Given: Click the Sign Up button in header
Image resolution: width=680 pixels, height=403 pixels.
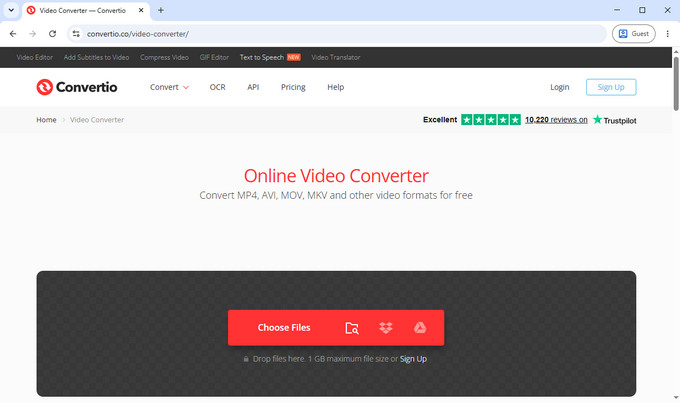Looking at the screenshot, I should (x=611, y=87).
